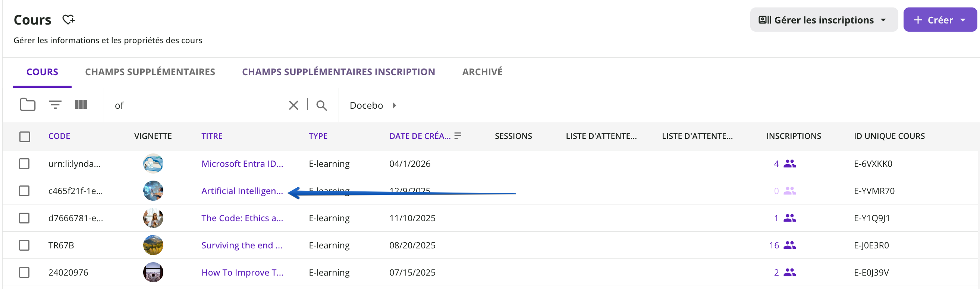Open enrollments icon for Microsoft Entra ID row
980x289 pixels.
(790, 163)
